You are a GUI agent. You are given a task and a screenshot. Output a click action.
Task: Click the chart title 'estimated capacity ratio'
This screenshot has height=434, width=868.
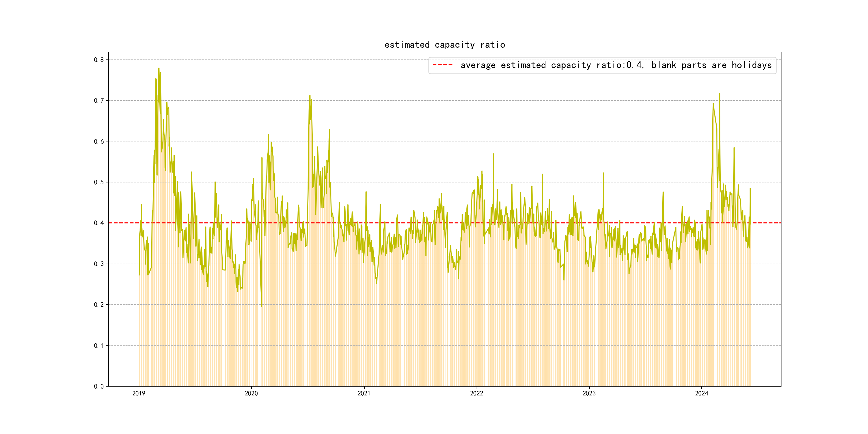point(444,45)
